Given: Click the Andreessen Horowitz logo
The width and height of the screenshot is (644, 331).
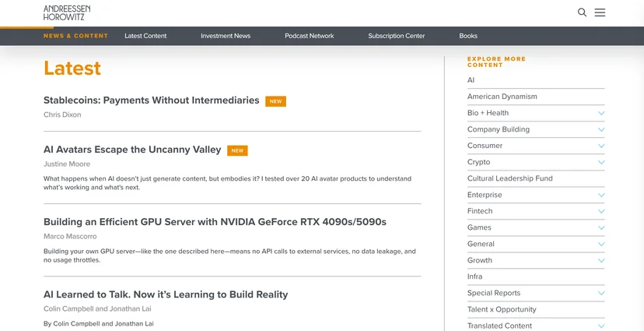Looking at the screenshot, I should 67,12.
